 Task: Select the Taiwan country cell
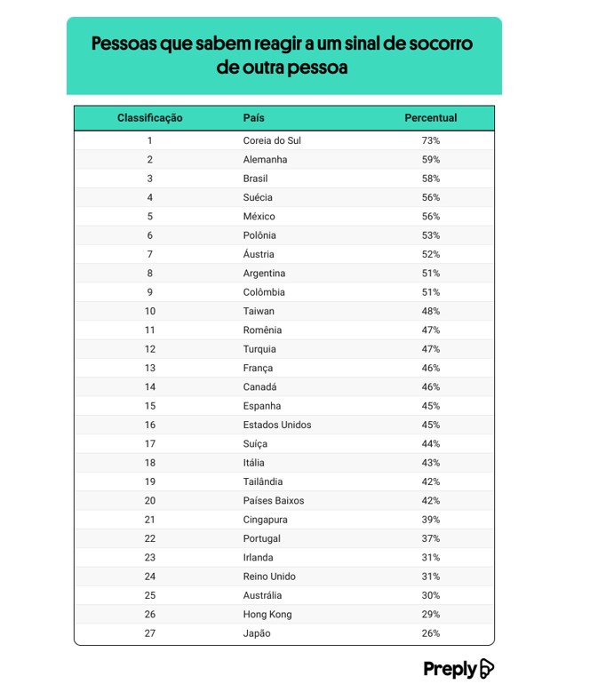tap(259, 311)
